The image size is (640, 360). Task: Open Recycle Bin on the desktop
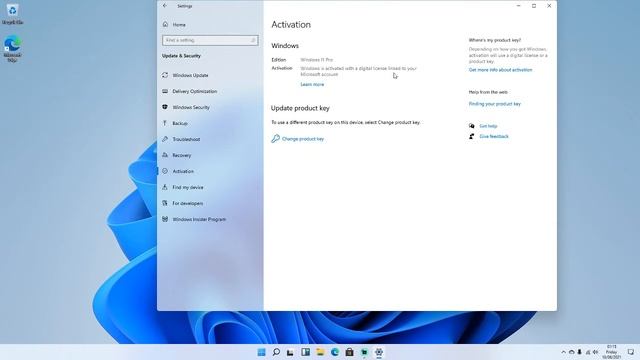pyautogui.click(x=12, y=13)
